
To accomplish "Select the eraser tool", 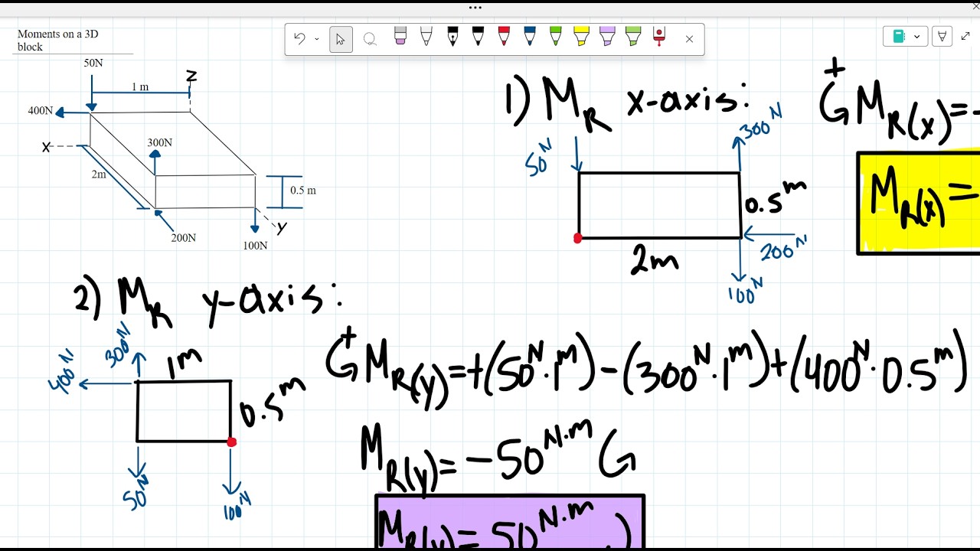I will point(400,37).
